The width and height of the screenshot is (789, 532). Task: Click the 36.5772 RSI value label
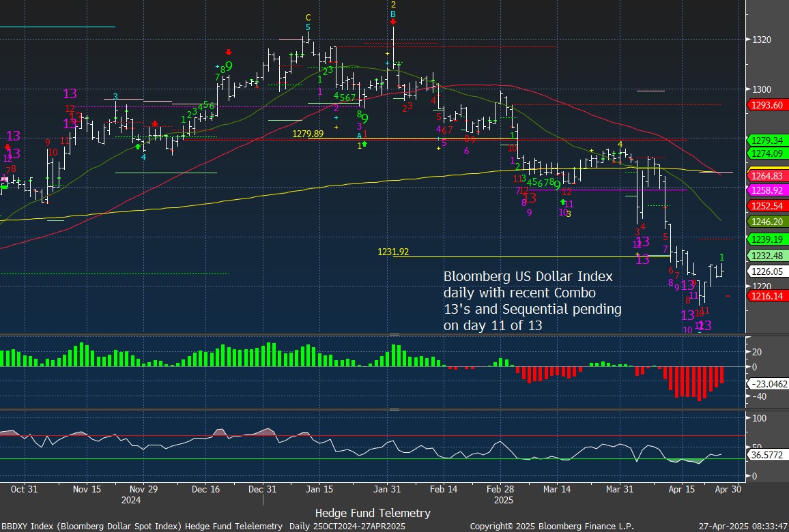[x=767, y=454]
